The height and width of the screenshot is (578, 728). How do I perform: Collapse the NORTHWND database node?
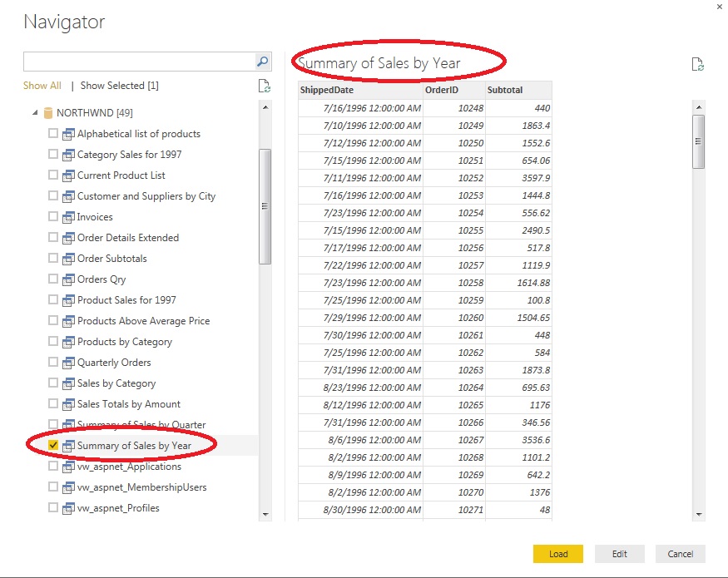(35, 113)
